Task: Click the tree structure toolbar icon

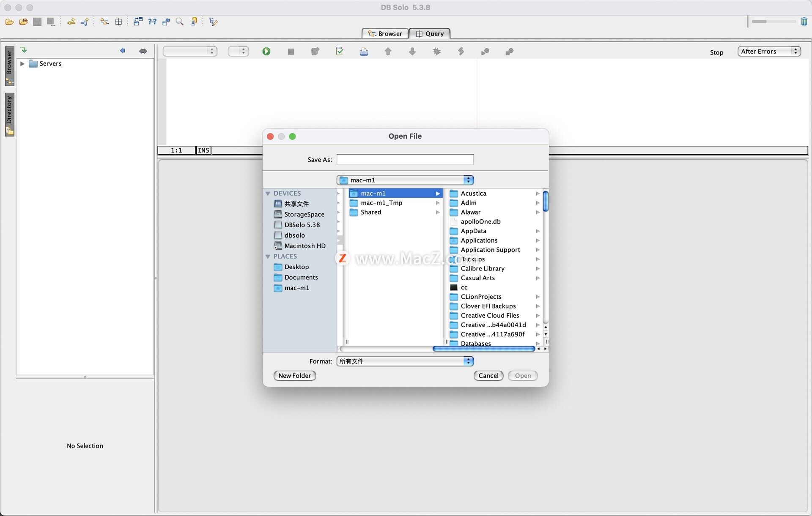Action: pos(104,22)
